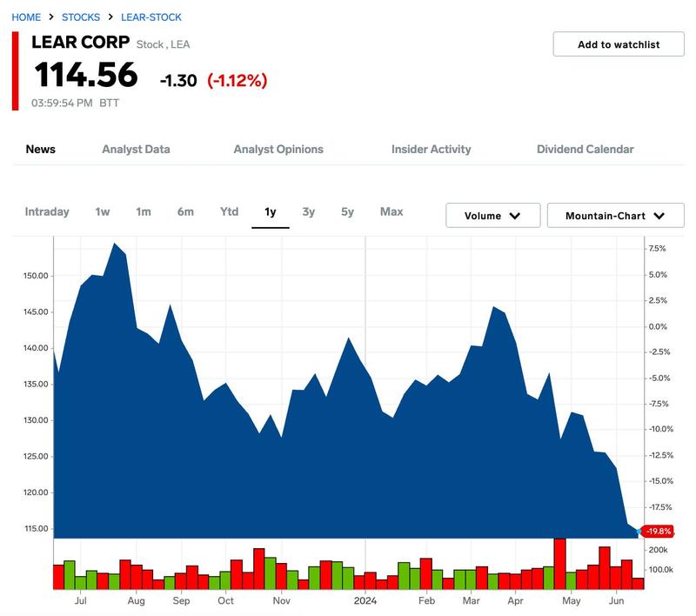Screen dimensions: 696x616
Task: Click the 125.00 price axis label
Action: (36, 456)
